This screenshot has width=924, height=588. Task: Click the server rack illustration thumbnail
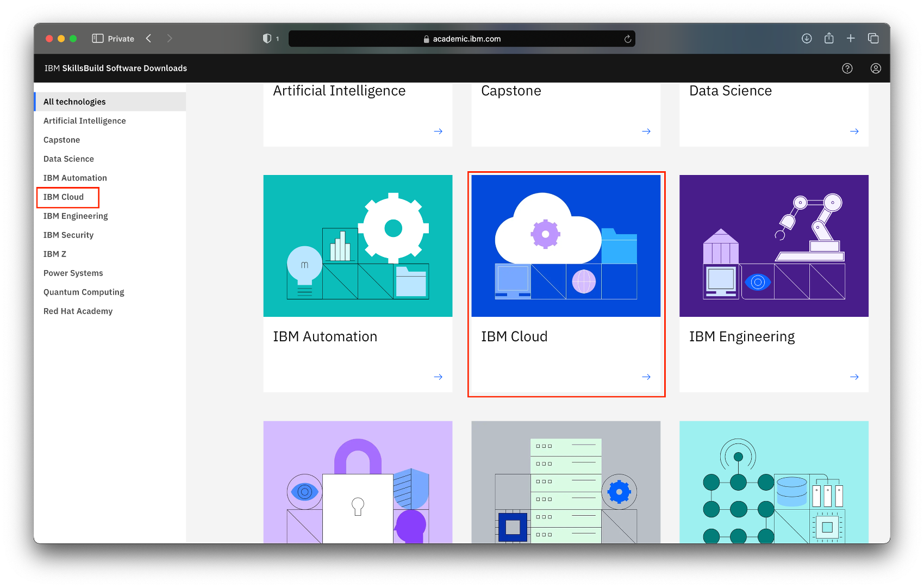coord(566,482)
